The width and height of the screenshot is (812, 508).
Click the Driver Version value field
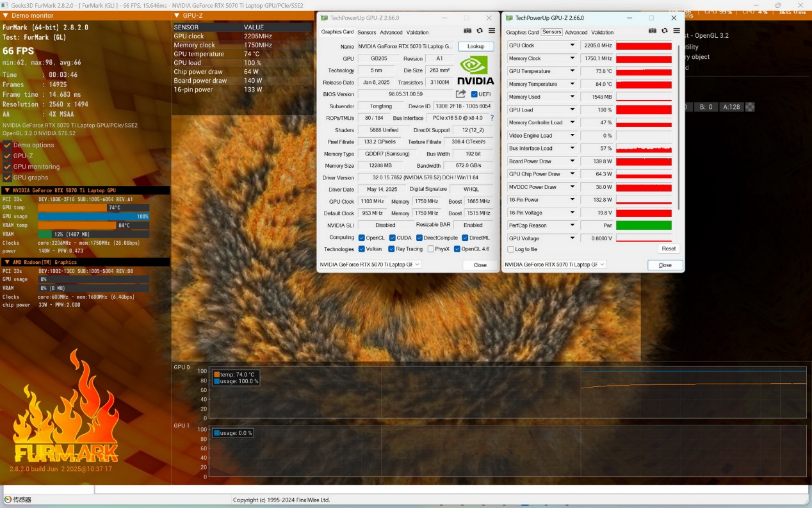[426, 177]
